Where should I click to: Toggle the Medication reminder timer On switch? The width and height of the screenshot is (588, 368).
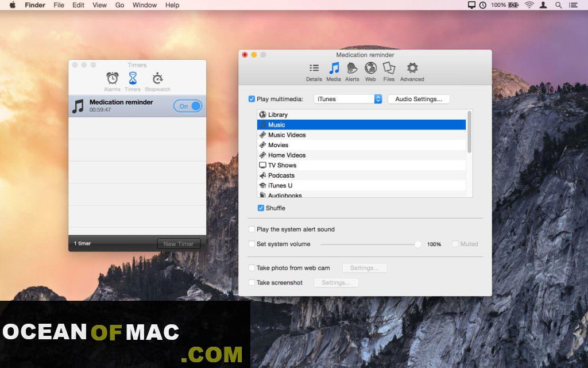188,106
